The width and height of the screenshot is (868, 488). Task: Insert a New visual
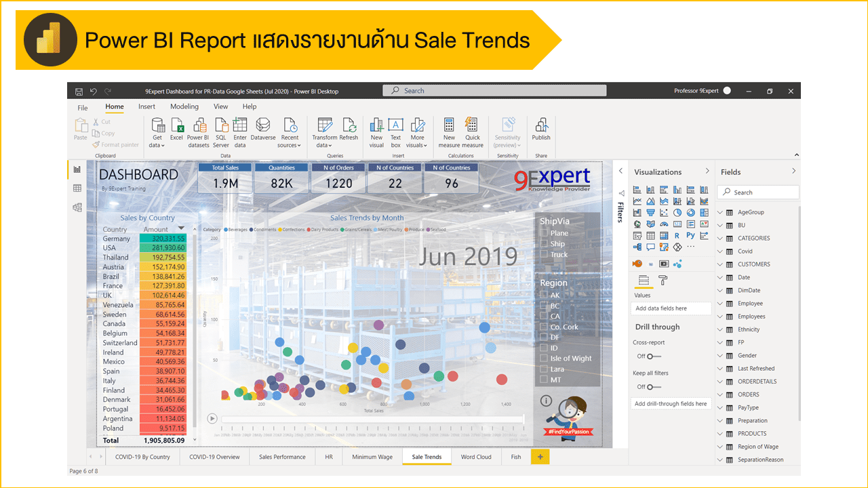click(x=376, y=132)
